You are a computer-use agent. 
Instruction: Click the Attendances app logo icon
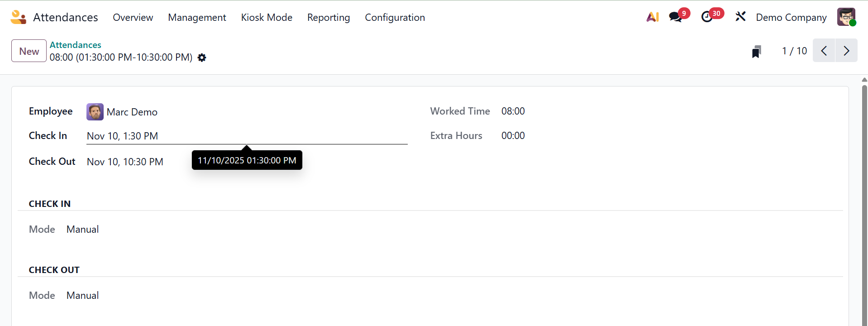tap(19, 17)
